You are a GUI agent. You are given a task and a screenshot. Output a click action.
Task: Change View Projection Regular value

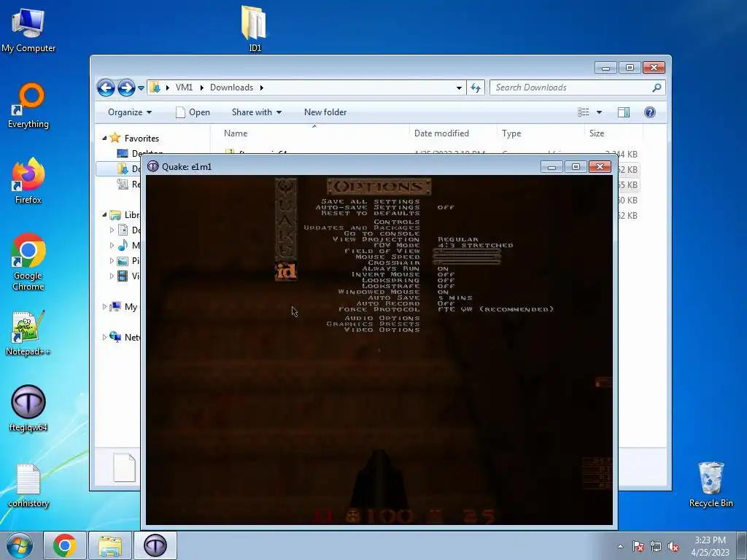click(458, 239)
